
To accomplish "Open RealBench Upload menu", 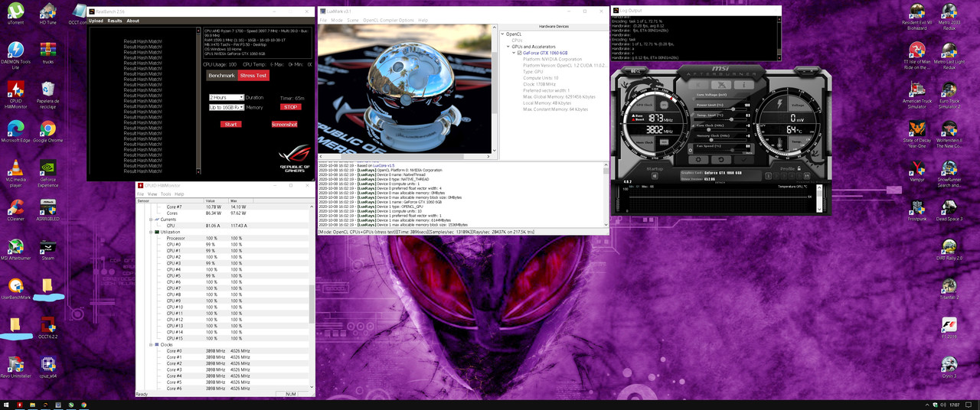I will point(96,21).
